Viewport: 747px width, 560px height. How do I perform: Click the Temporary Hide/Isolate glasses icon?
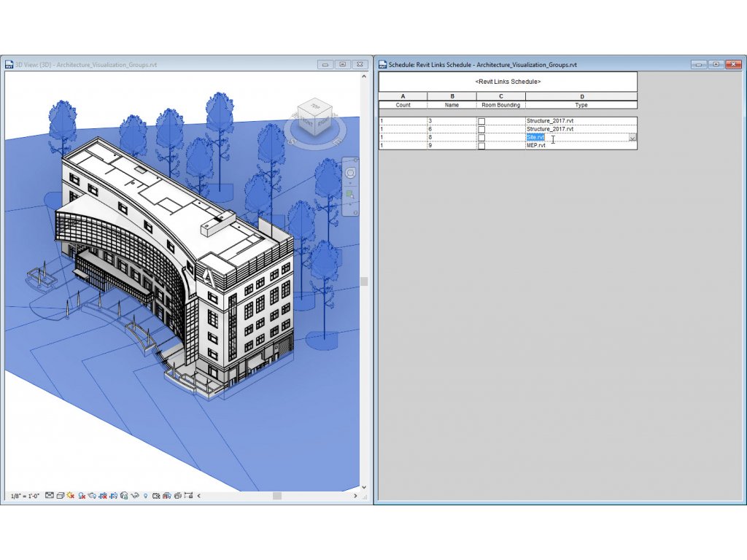tap(134, 496)
